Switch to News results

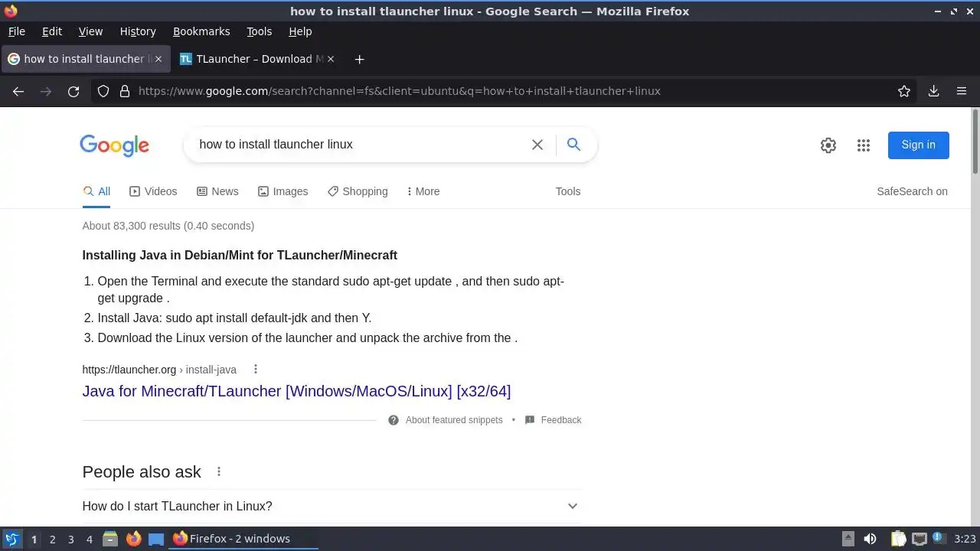[x=217, y=191]
